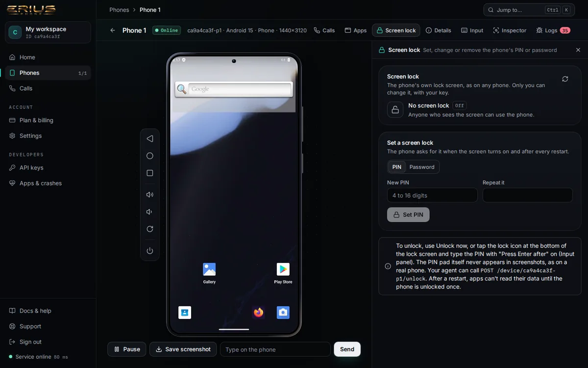The width and height of the screenshot is (588, 368).
Task: Click the Online status badge
Action: (x=167, y=30)
